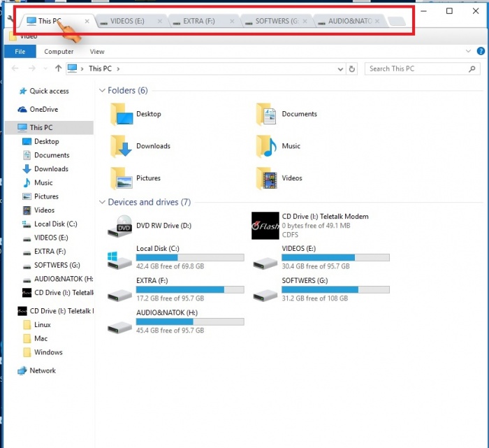
Task: Open the address bar history dropdown
Action: click(340, 68)
